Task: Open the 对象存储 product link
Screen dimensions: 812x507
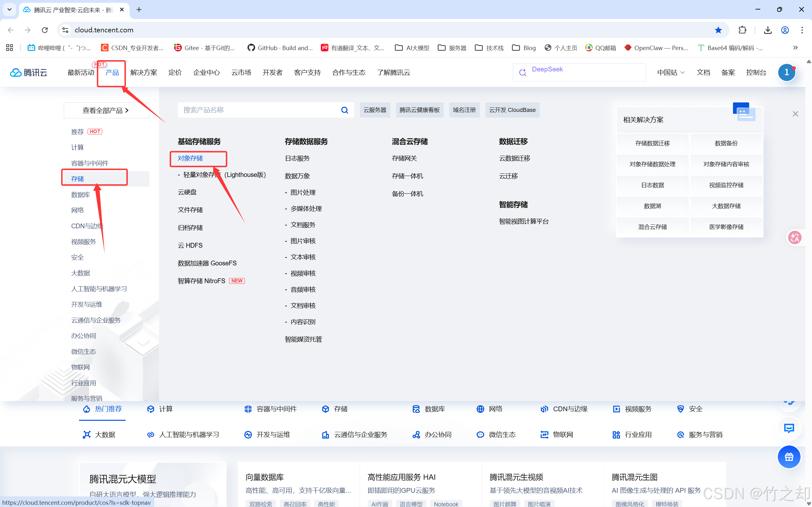Action: (190, 158)
